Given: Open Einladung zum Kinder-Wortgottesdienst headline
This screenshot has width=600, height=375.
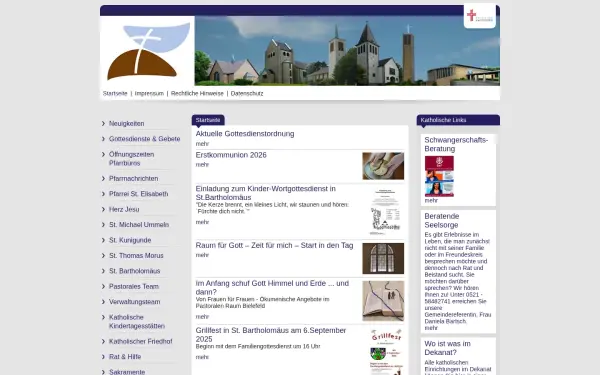Looking at the screenshot, I should point(266,193).
